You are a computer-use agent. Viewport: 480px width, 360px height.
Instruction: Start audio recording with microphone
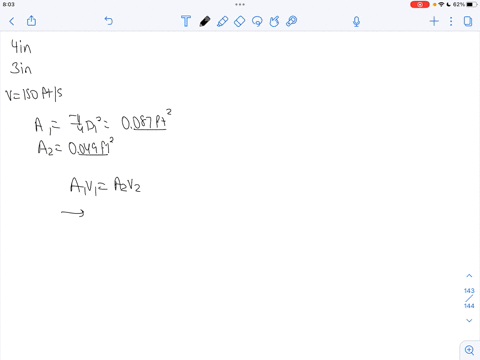pyautogui.click(x=356, y=22)
